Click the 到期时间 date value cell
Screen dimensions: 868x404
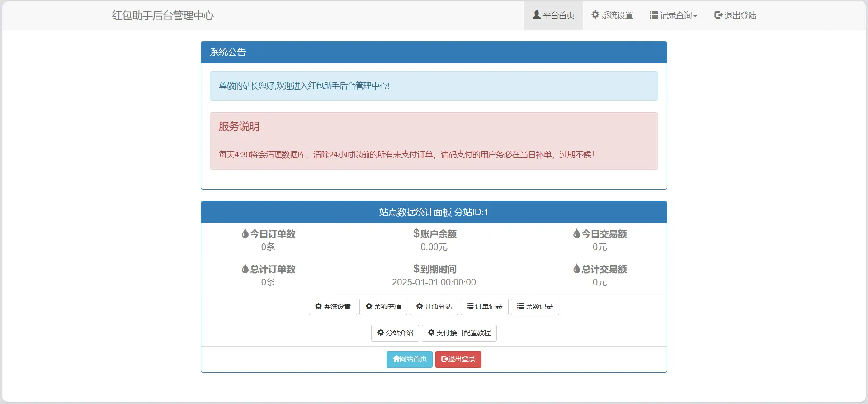point(434,282)
